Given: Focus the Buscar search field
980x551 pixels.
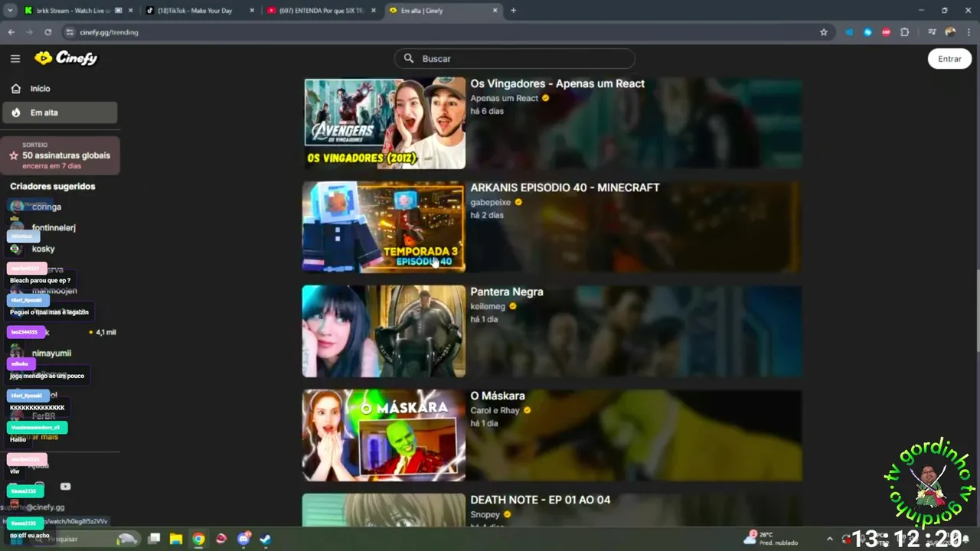Looking at the screenshot, I should point(514,58).
